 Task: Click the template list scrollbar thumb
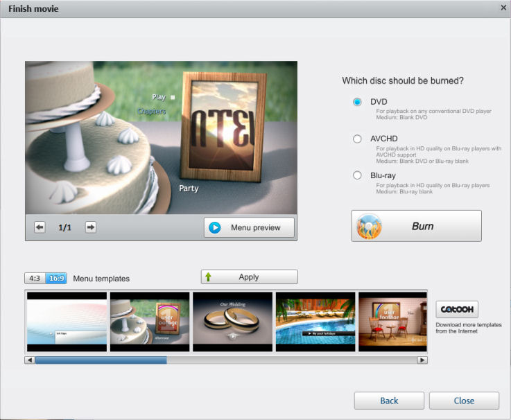click(x=101, y=360)
